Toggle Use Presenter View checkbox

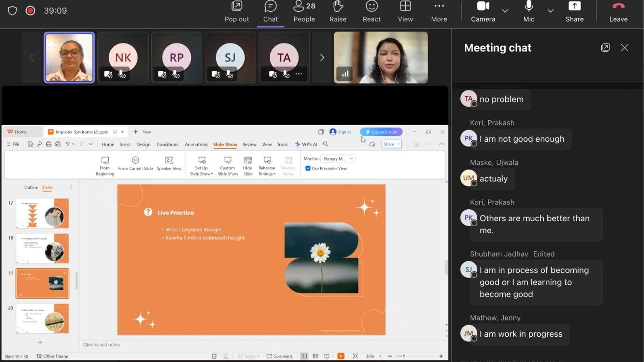(x=308, y=169)
